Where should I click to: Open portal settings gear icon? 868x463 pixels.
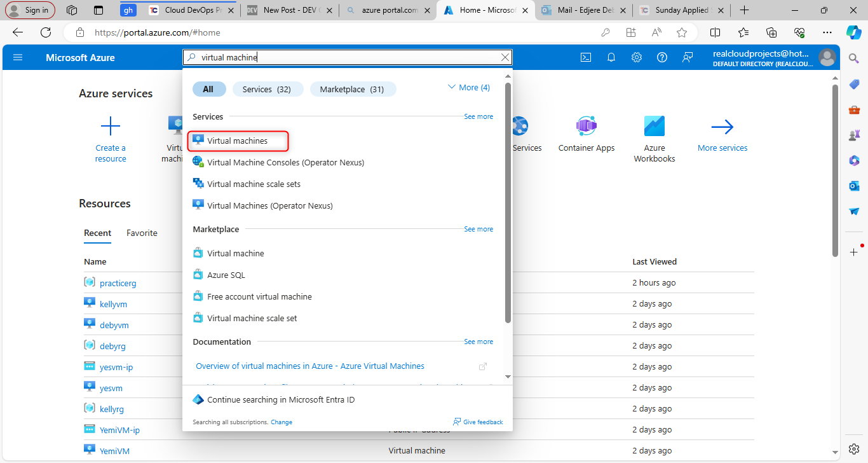637,57
